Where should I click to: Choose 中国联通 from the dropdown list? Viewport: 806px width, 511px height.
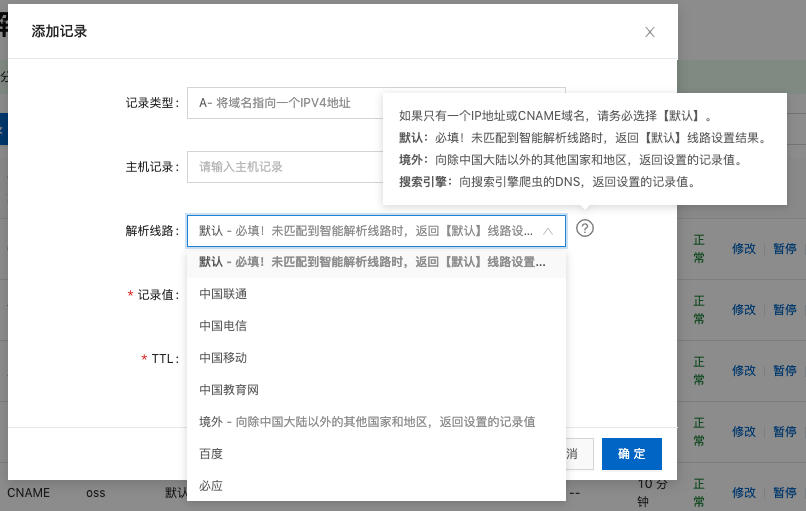(223, 294)
